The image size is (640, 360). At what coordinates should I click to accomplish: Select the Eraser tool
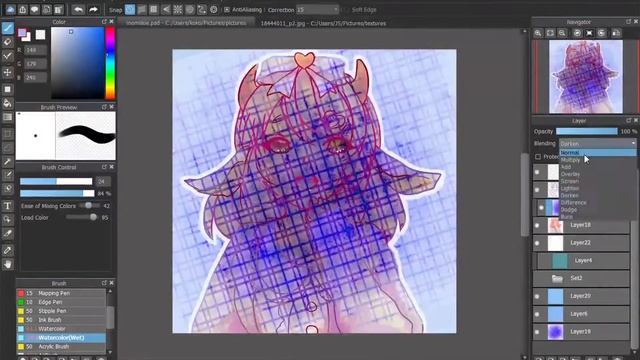[7, 42]
